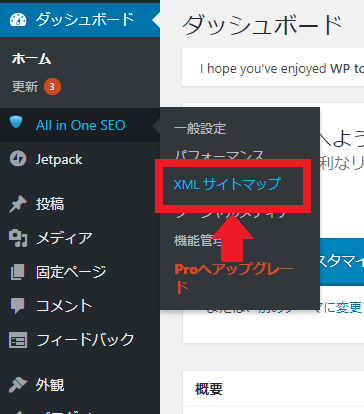The image size is (364, 414).
Task: Click the Jetpack lightning icon
Action: pos(18,159)
